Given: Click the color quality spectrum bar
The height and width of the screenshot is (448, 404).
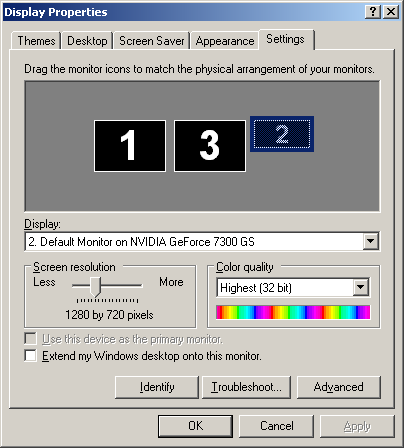Looking at the screenshot, I should tap(293, 312).
